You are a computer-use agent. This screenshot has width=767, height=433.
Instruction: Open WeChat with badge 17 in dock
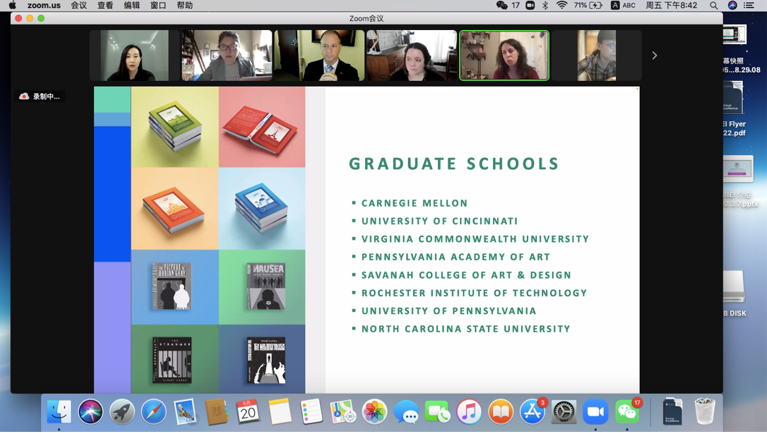coord(627,411)
